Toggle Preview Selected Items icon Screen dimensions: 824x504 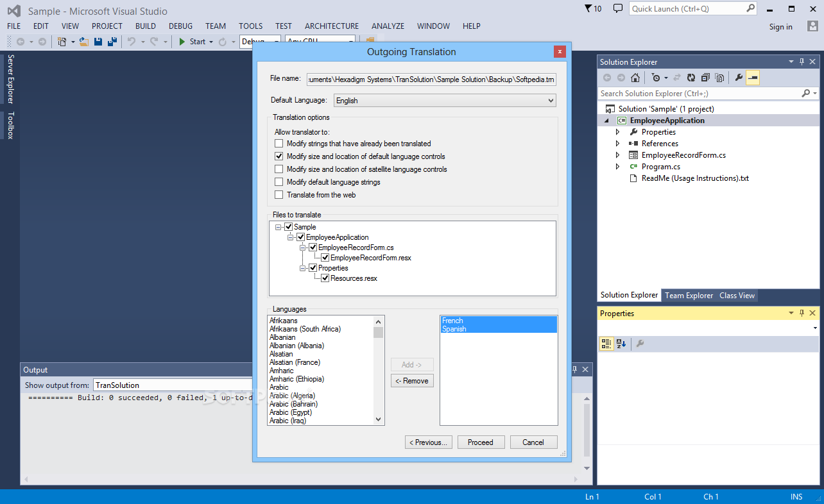pyautogui.click(x=753, y=78)
